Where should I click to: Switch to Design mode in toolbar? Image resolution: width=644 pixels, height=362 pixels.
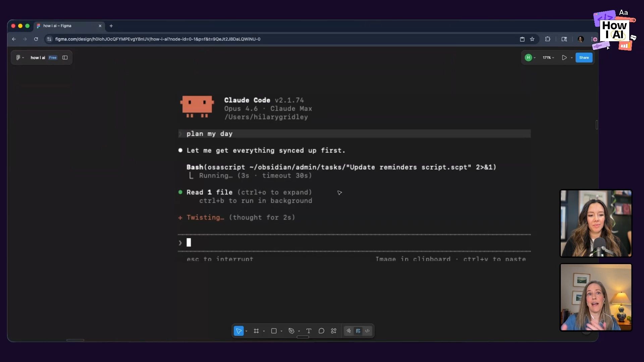(358, 331)
